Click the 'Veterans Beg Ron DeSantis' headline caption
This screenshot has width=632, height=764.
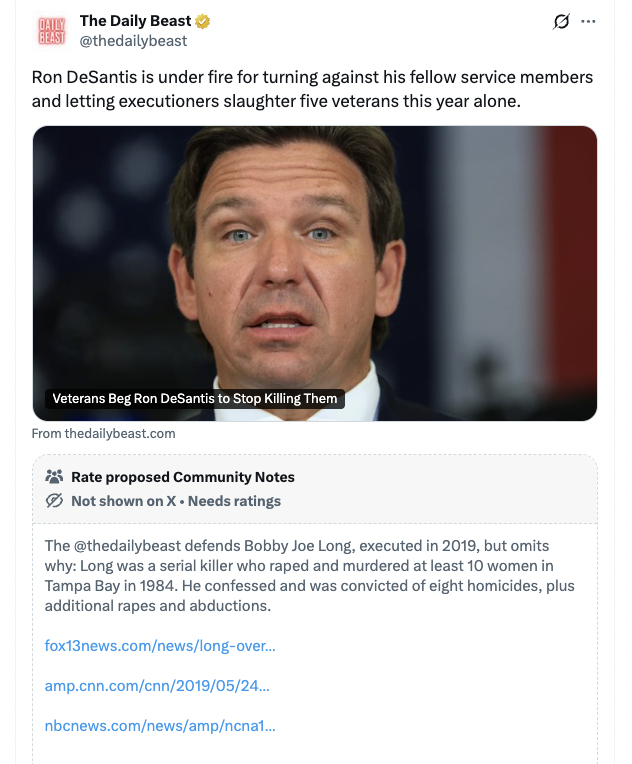pos(195,399)
